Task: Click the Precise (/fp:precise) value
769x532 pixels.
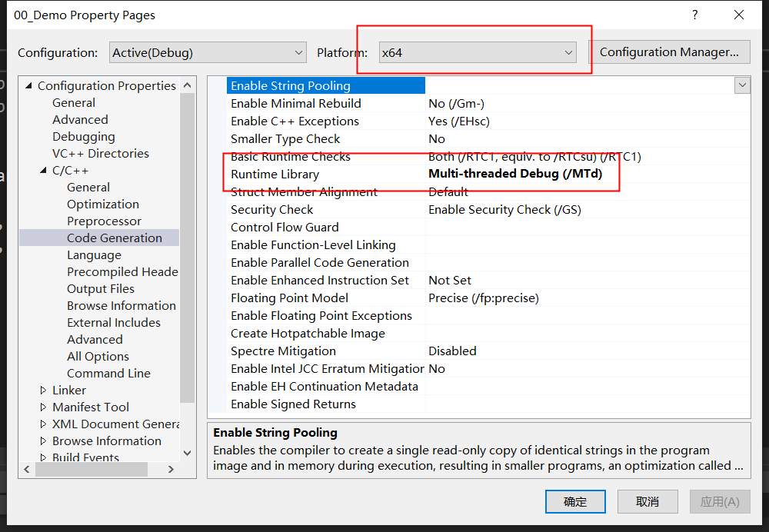Action: coord(484,298)
